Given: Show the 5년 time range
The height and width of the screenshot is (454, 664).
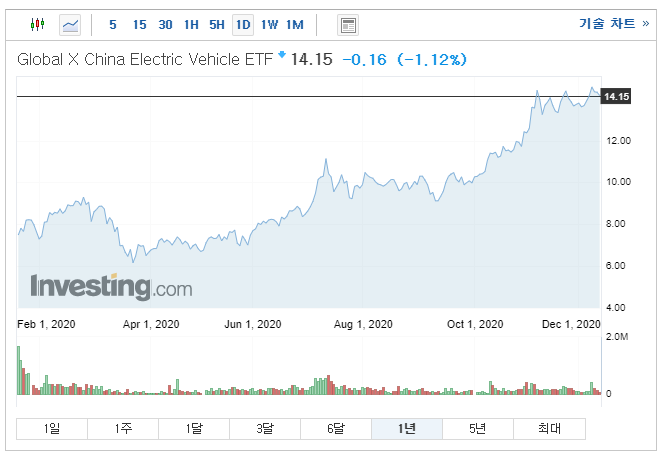Looking at the screenshot, I should point(478,429).
